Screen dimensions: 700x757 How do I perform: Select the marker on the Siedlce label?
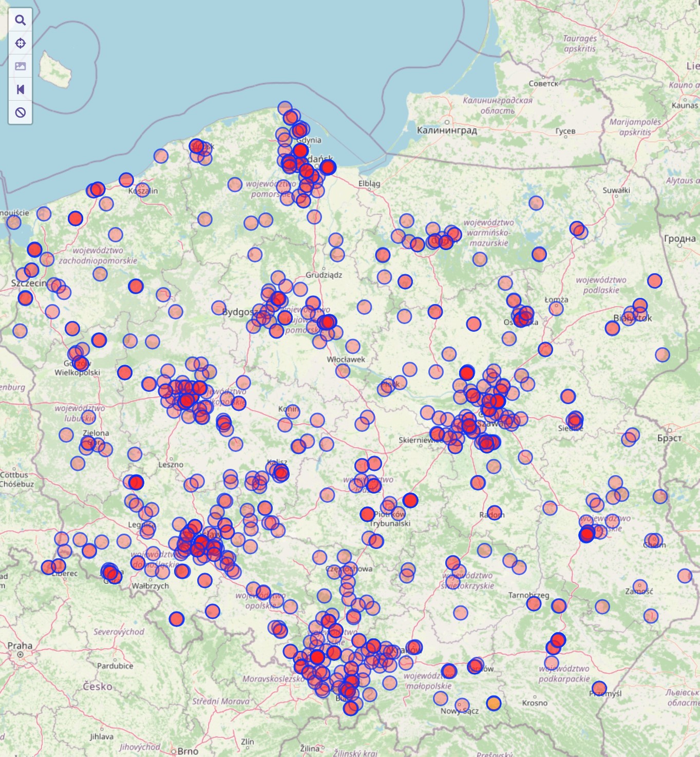tap(575, 420)
